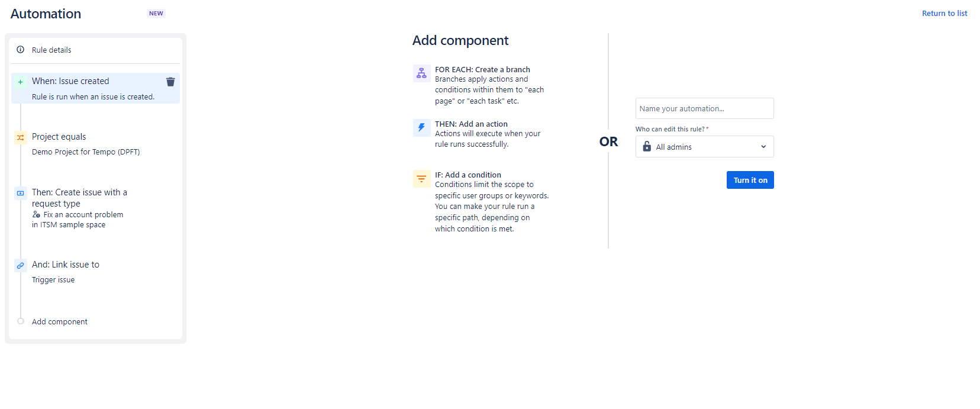The image size is (980, 409).
Task: Click the green plus icon on the trigger
Action: (21, 81)
